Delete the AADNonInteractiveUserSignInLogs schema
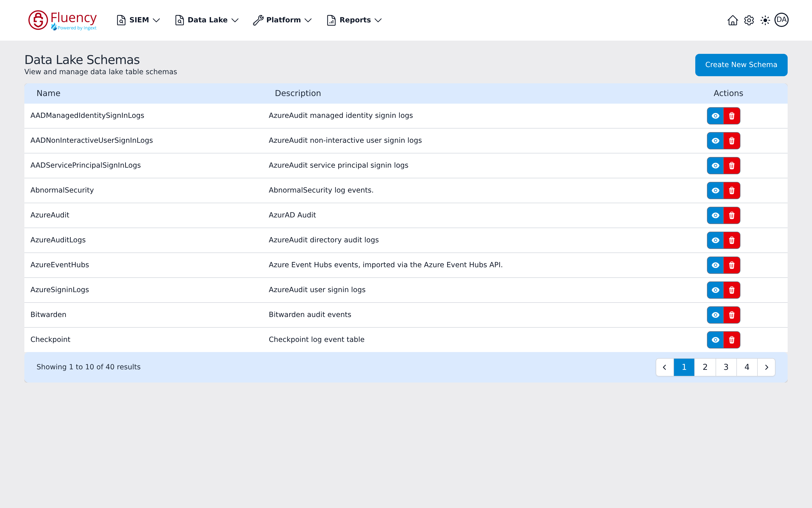This screenshot has height=508, width=812. click(732, 141)
